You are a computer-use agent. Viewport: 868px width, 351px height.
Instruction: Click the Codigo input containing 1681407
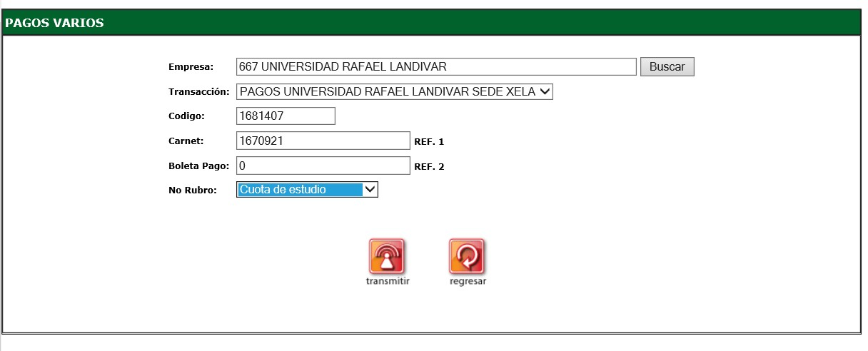[x=285, y=116]
